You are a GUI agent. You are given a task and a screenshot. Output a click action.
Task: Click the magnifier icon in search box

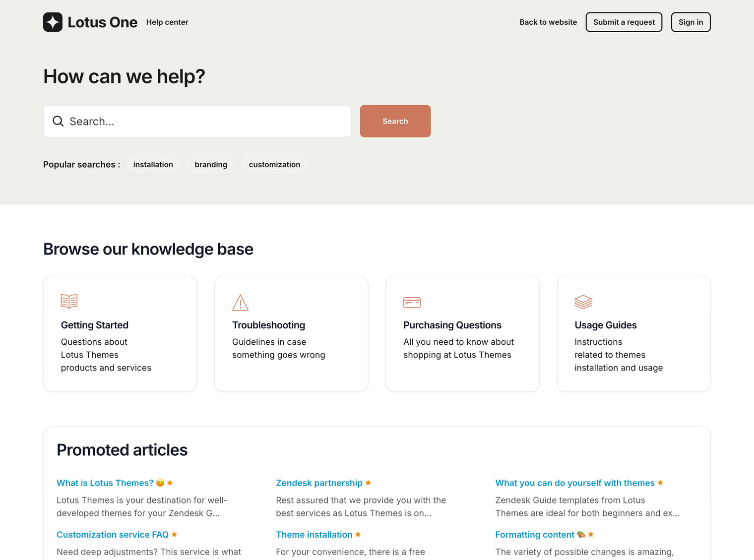coord(58,122)
